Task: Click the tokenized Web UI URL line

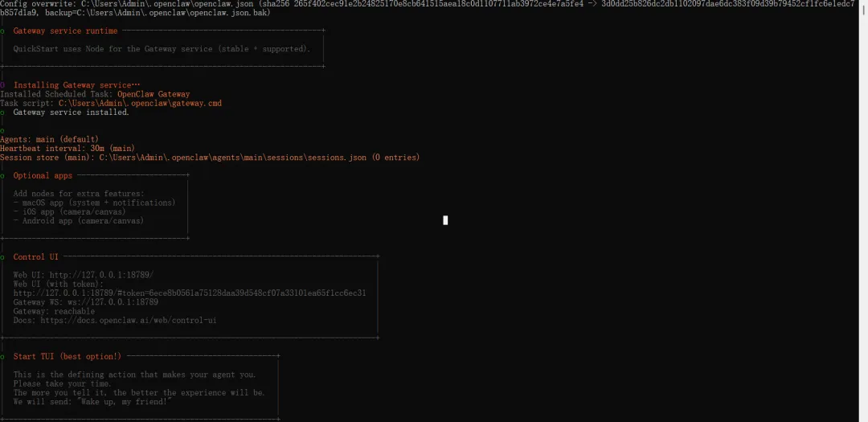Action: (x=190, y=293)
